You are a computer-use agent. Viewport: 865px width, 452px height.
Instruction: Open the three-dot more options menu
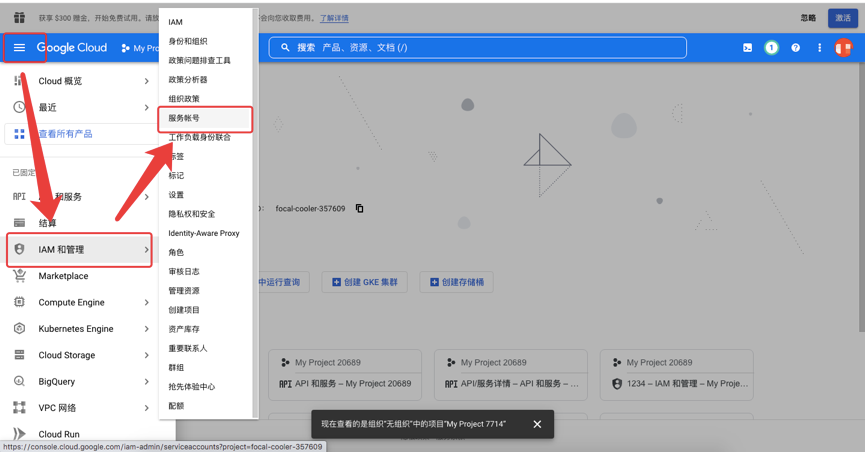819,47
